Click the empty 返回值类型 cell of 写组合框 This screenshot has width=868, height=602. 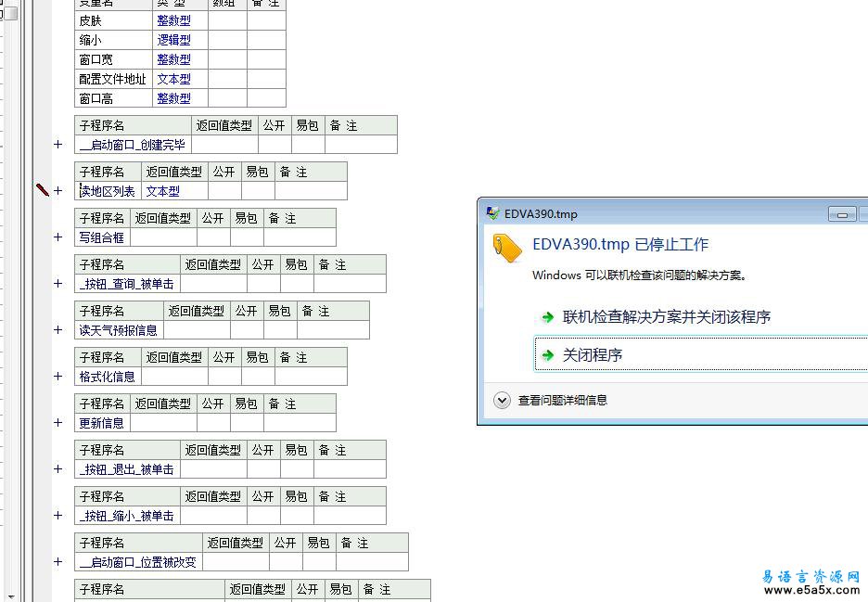[x=164, y=237]
